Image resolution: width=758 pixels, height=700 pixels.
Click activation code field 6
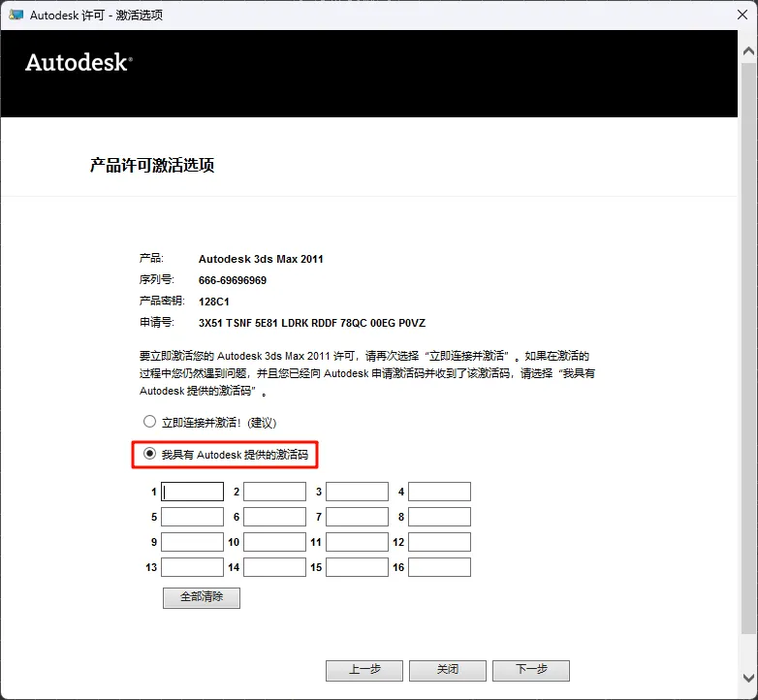click(x=274, y=517)
